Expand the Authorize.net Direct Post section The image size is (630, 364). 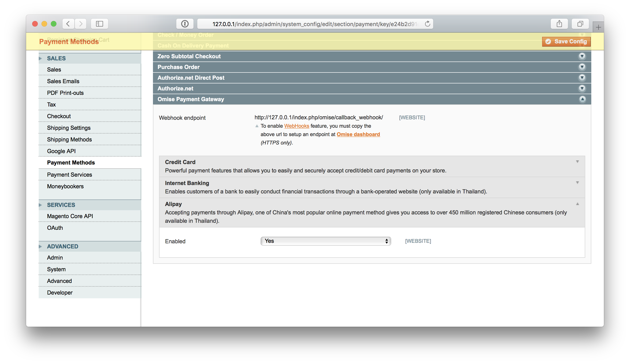pos(372,78)
